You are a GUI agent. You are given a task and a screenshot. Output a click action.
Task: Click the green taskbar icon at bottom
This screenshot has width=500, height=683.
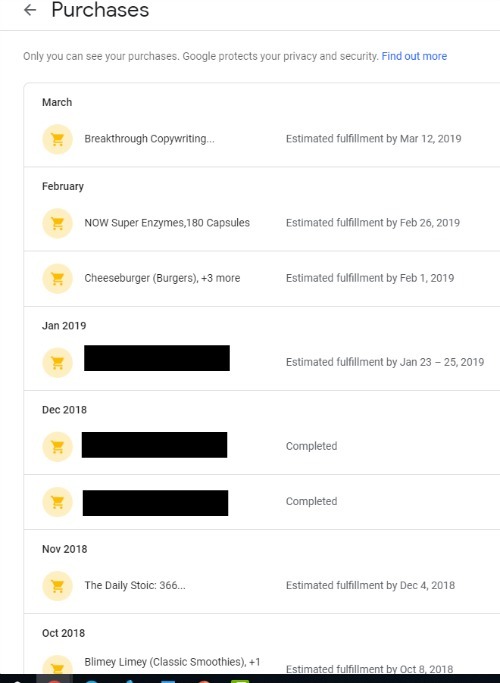coord(240,680)
